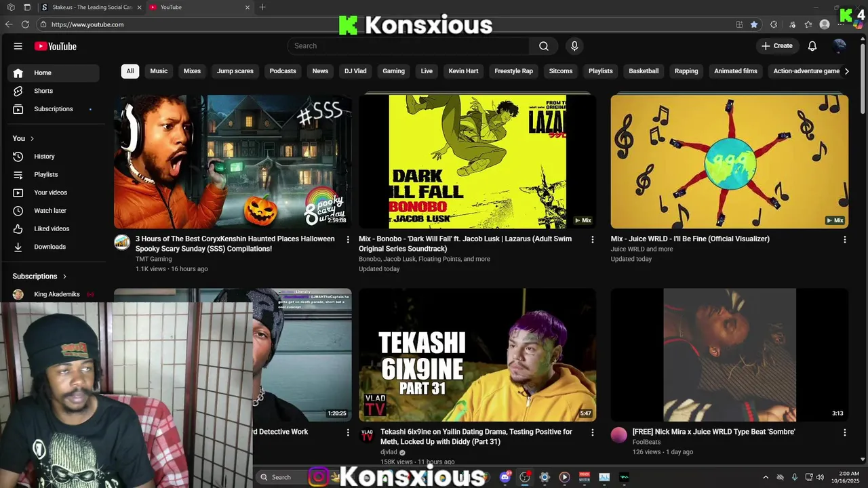
Task: Open the Settings gear in the taskbar
Action: pos(544,477)
